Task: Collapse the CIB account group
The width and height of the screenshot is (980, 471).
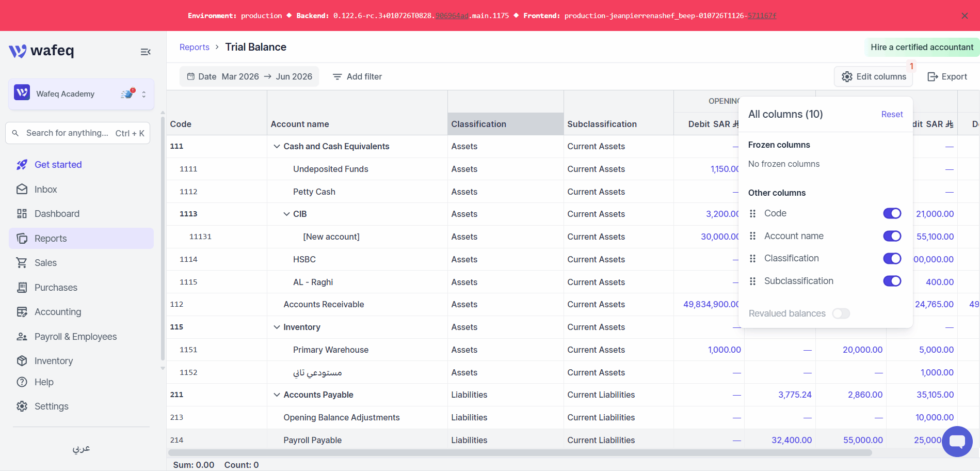Action: tap(286, 214)
